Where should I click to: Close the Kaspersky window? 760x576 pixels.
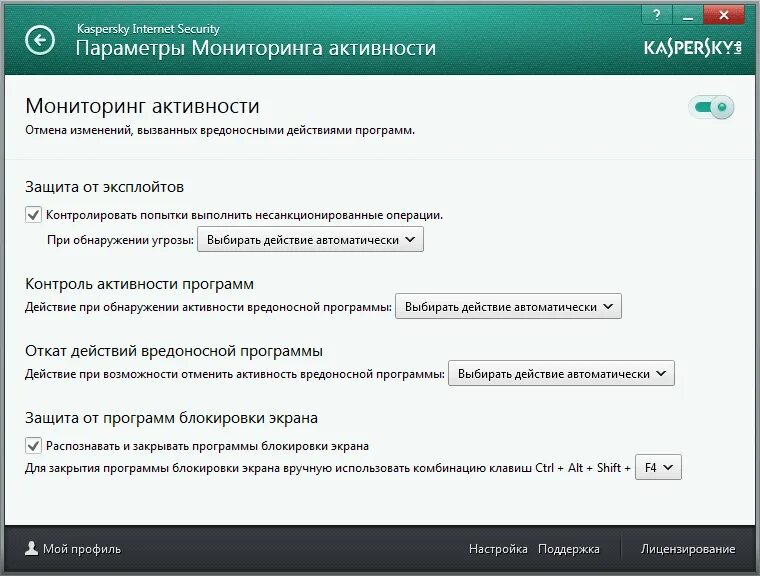[724, 15]
